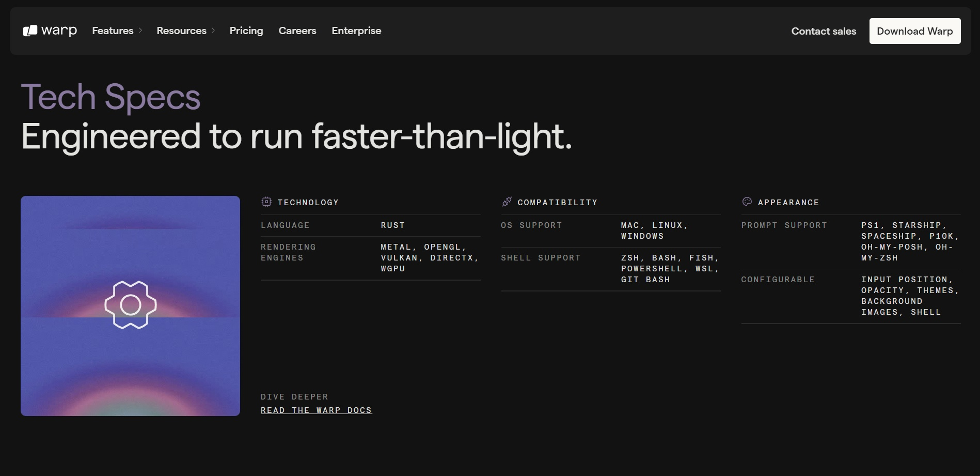Click the METAL, OPENGL, VULKAN value text

click(x=430, y=258)
